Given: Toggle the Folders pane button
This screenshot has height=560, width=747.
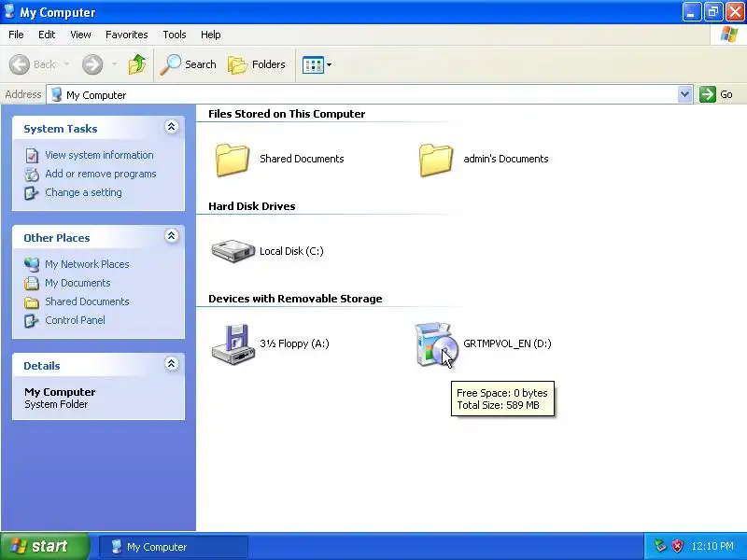Looking at the screenshot, I should click(x=256, y=64).
